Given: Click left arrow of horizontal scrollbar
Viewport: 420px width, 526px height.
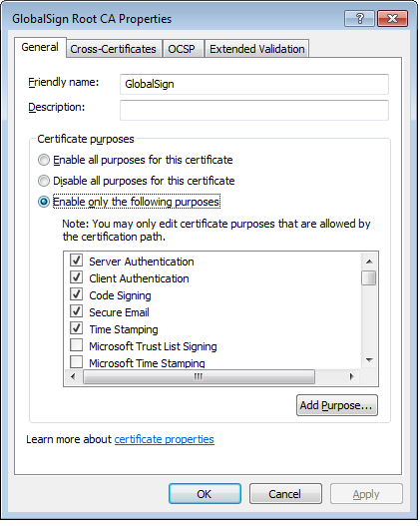Looking at the screenshot, I should (x=73, y=377).
